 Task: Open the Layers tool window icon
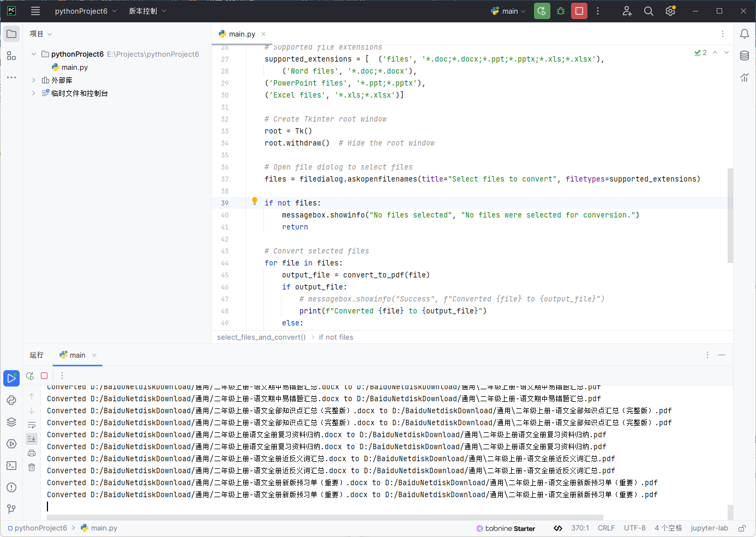pyautogui.click(x=11, y=422)
